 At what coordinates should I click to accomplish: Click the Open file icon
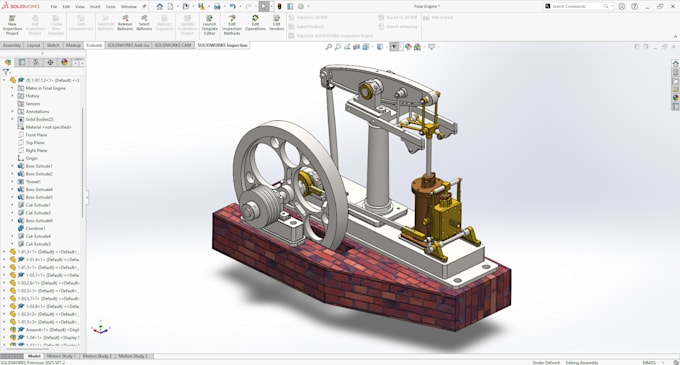tap(186, 7)
